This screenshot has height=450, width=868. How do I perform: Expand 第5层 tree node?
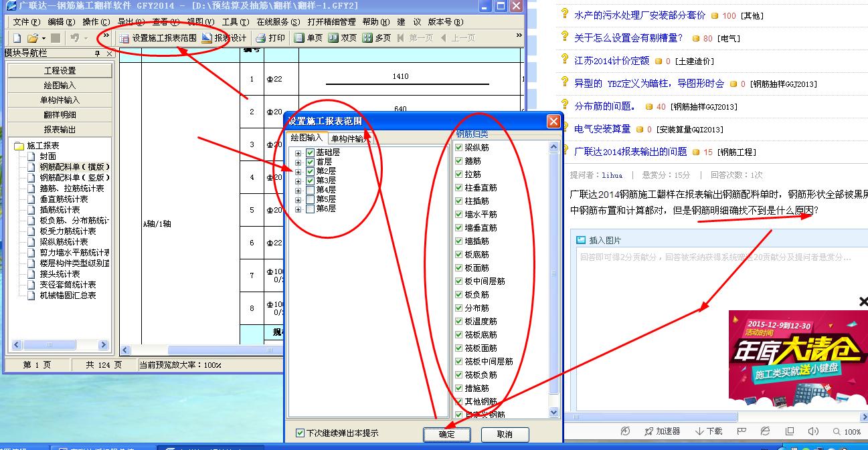298,200
